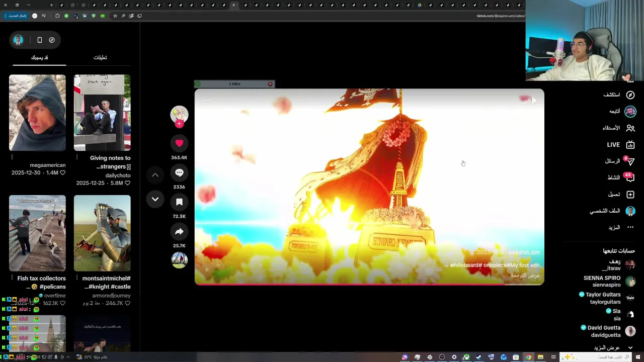Open options for montsaintmichel knight card

77,278
